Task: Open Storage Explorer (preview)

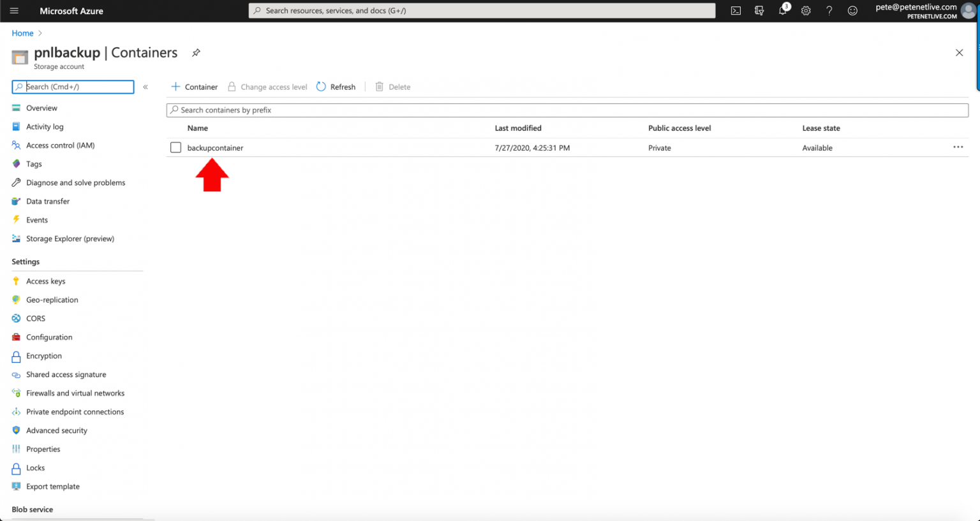Action: [70, 238]
